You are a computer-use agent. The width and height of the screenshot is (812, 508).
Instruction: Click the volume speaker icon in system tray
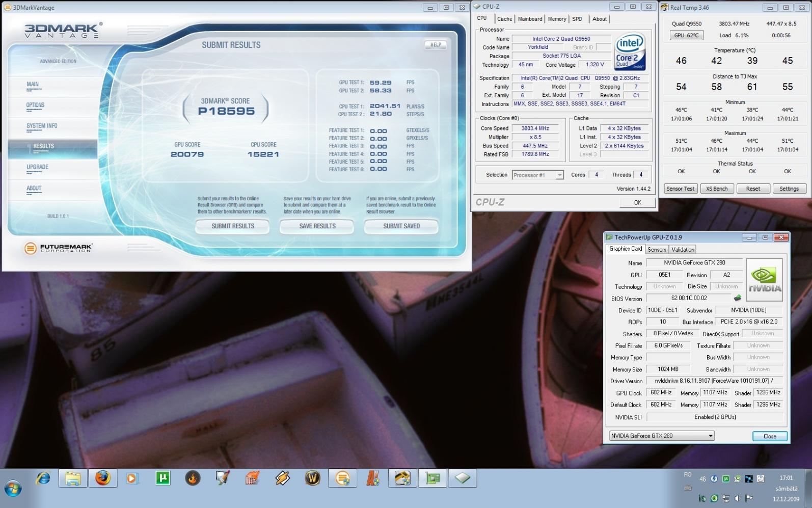click(x=738, y=498)
